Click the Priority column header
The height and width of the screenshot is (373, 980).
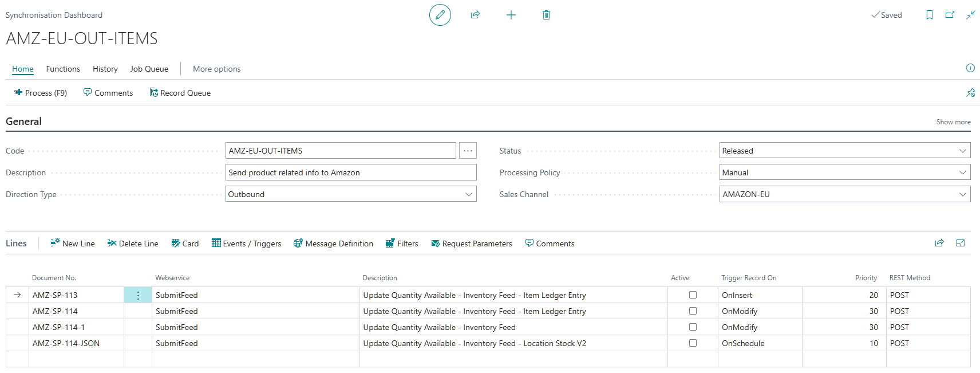[866, 278]
